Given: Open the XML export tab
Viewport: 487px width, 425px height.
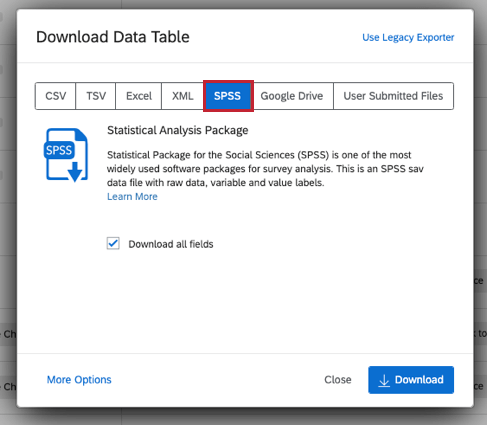Looking at the screenshot, I should (183, 96).
